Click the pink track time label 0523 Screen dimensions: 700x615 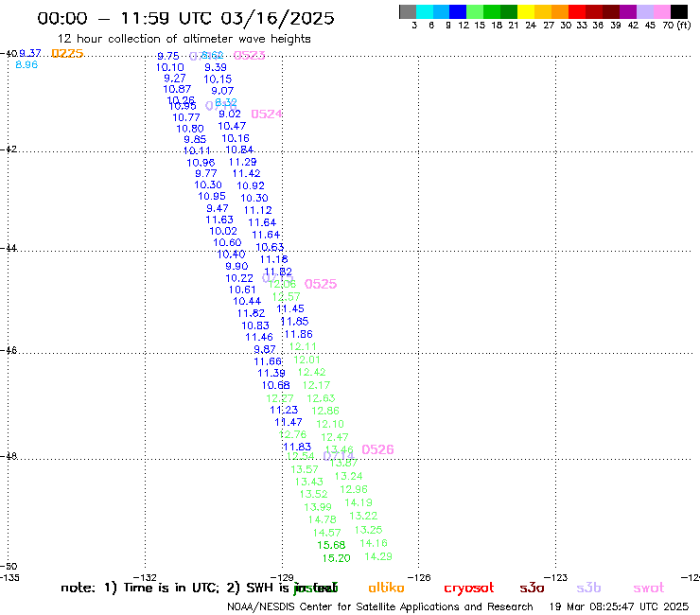(249, 56)
